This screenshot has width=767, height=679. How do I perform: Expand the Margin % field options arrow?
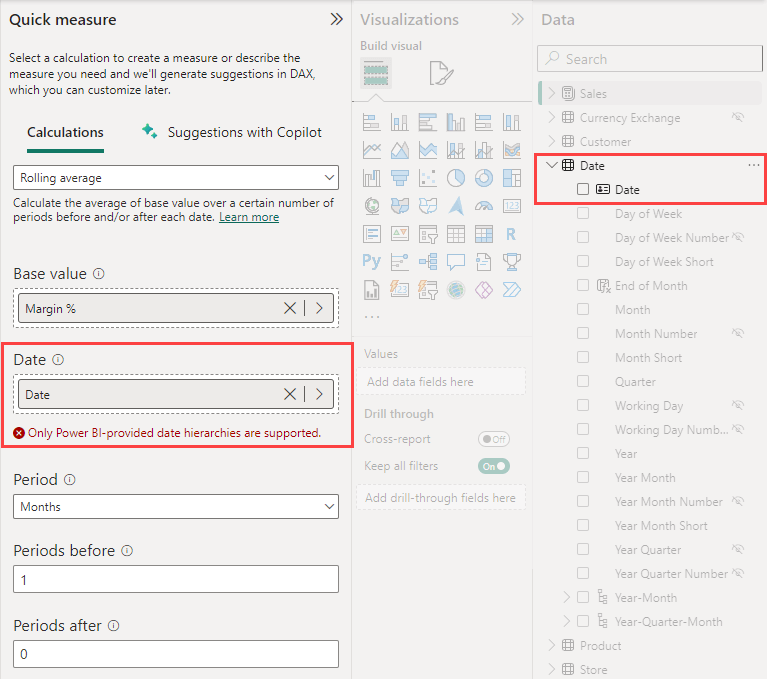pos(319,308)
